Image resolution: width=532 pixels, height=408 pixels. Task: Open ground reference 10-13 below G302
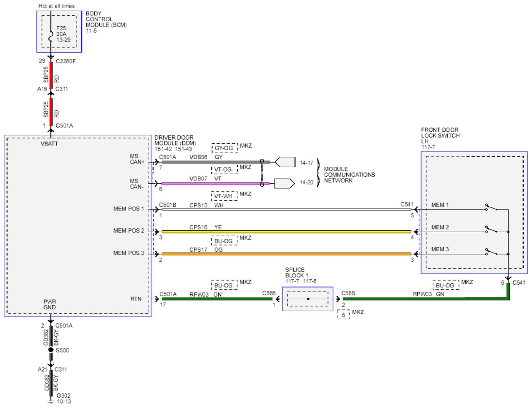tap(64, 402)
